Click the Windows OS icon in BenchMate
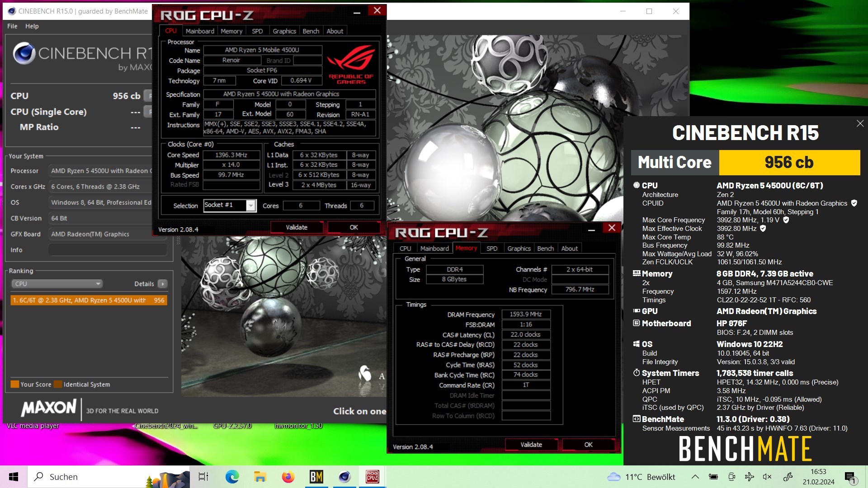 tap(637, 344)
